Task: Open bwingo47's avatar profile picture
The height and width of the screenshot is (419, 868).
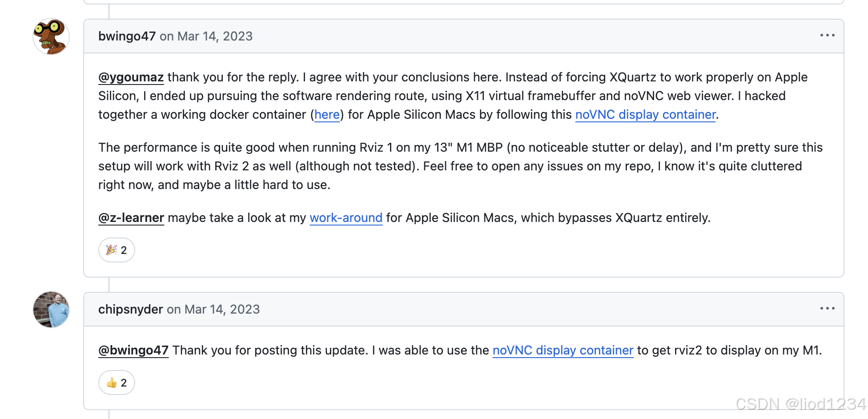Action: coord(51,36)
